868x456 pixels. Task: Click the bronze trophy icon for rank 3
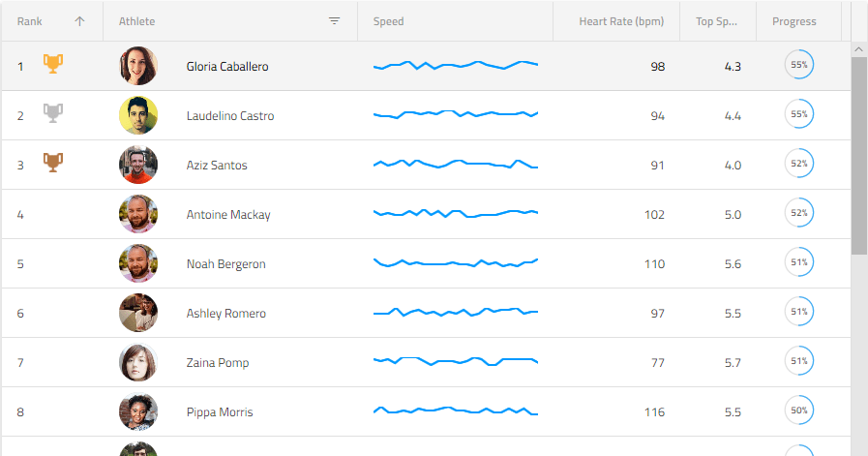[53, 164]
